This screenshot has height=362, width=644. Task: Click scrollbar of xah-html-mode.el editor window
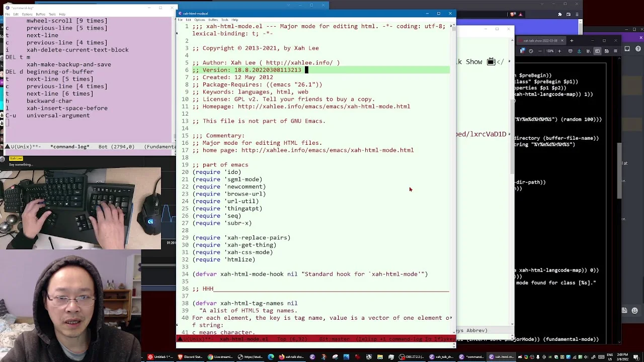click(x=454, y=176)
